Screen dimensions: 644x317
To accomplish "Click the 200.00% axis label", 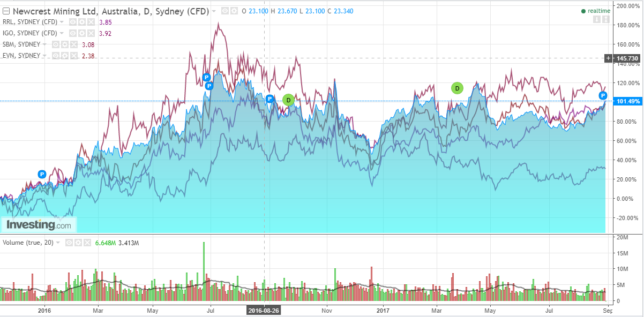I will pyautogui.click(x=628, y=6).
